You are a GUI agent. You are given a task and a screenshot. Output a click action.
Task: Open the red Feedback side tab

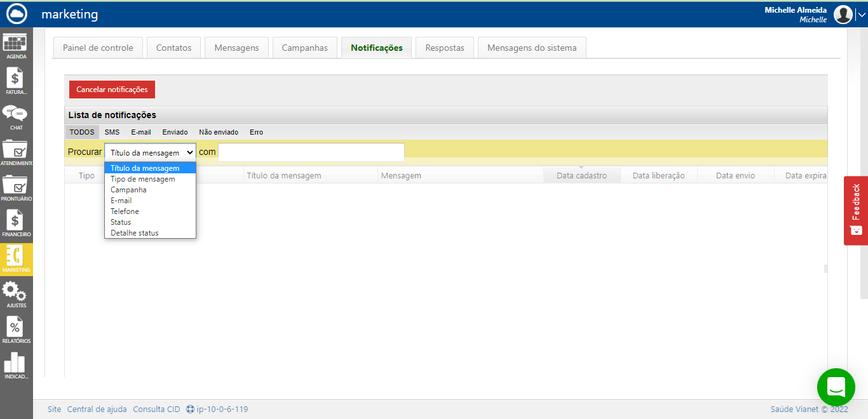pyautogui.click(x=856, y=210)
